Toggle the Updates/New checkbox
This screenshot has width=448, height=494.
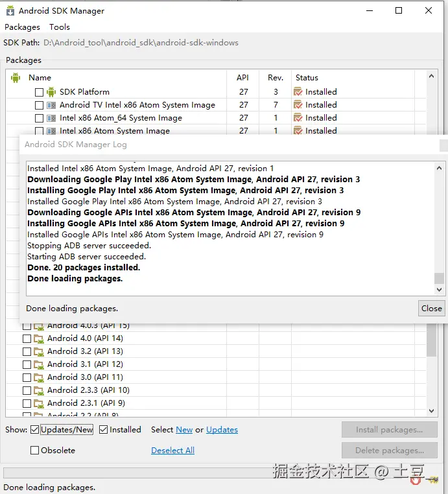(x=34, y=430)
